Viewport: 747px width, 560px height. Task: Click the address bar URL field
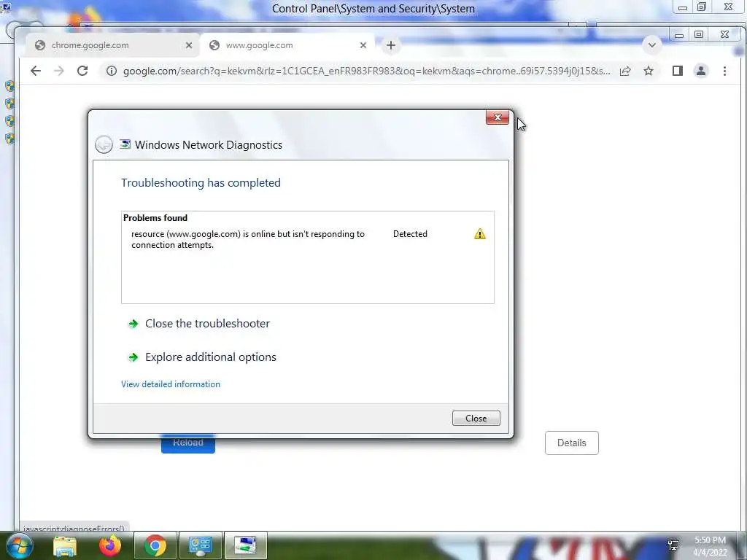(366, 71)
